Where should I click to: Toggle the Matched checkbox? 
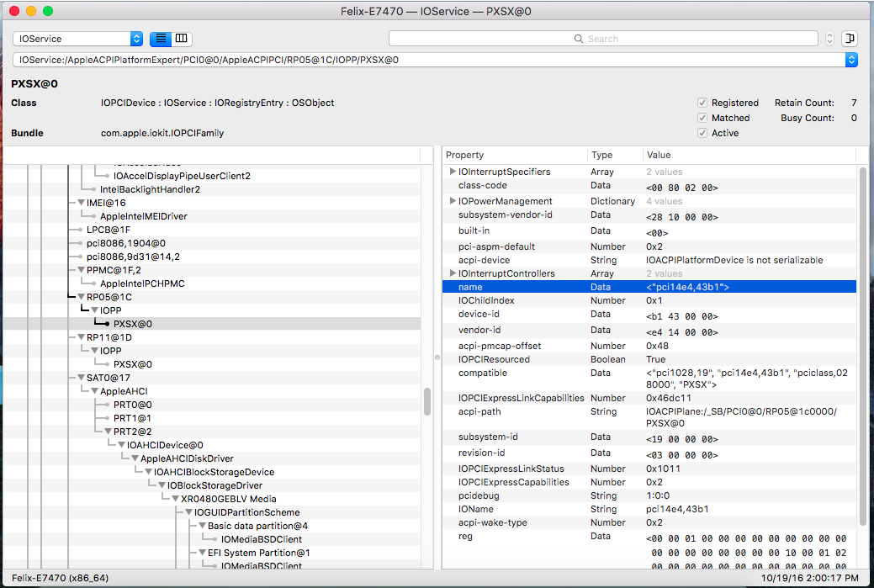(x=702, y=118)
